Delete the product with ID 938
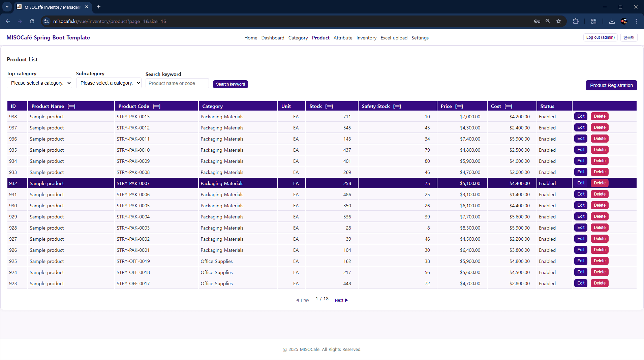This screenshot has width=644, height=360. coord(599,116)
